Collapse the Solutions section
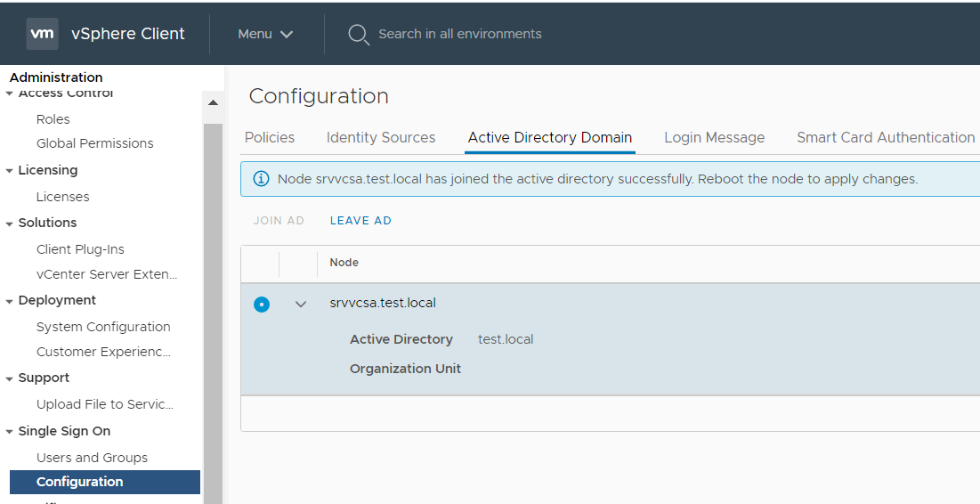Viewport: 980px width, 504px height. 10,224
